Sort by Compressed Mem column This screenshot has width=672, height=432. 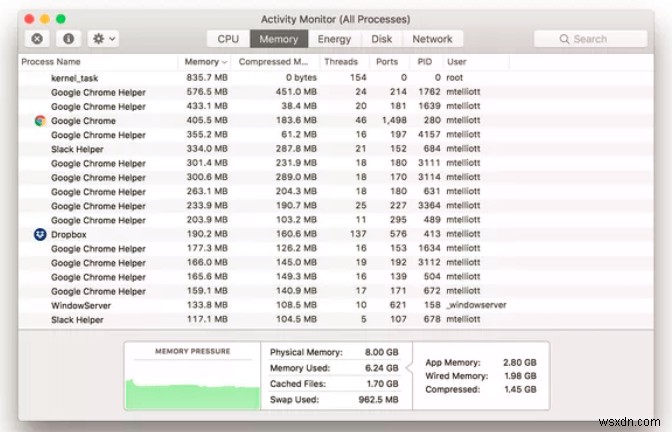(273, 62)
